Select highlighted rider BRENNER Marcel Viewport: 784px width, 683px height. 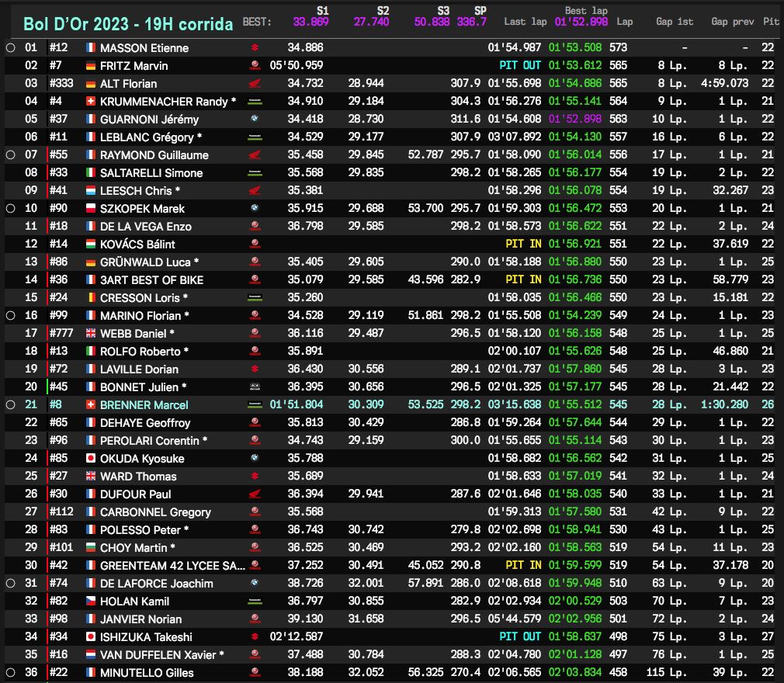144,405
